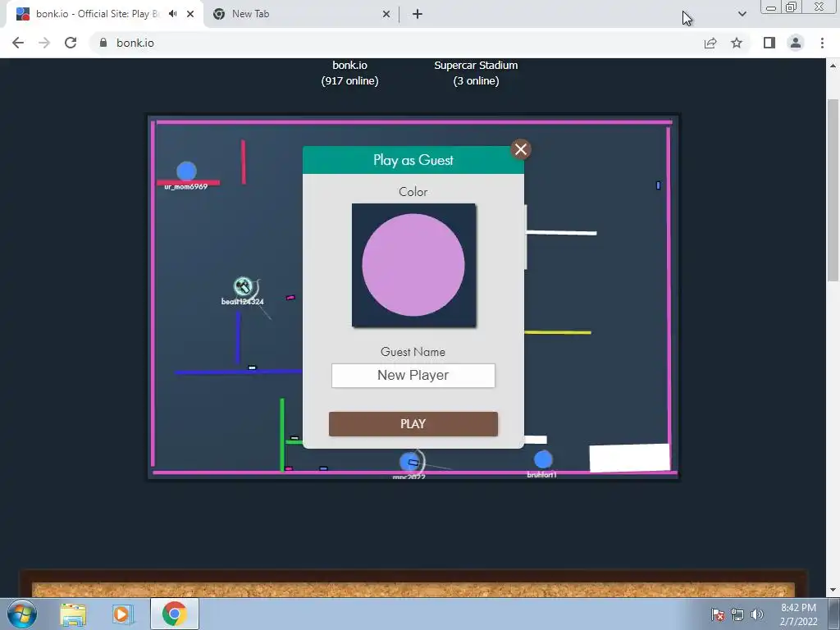The height and width of the screenshot is (630, 840).
Task: Click the bruhfart1 player ball
Action: click(x=543, y=459)
